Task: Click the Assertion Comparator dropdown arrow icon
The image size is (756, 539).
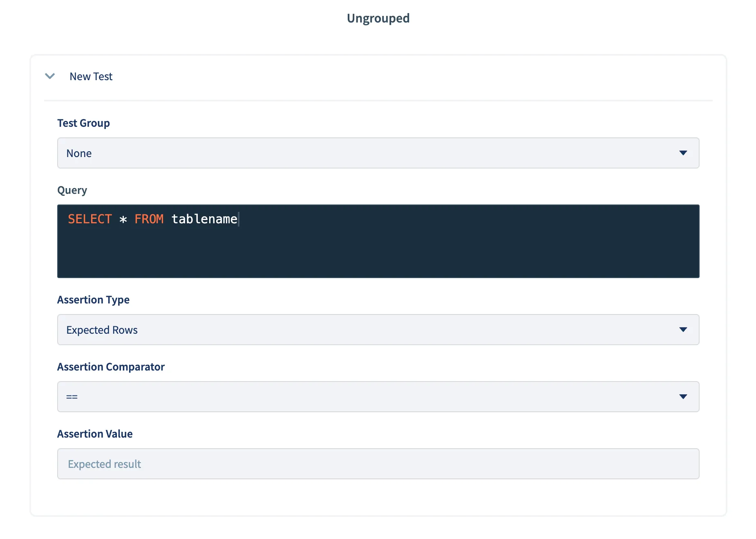Action: [683, 397]
